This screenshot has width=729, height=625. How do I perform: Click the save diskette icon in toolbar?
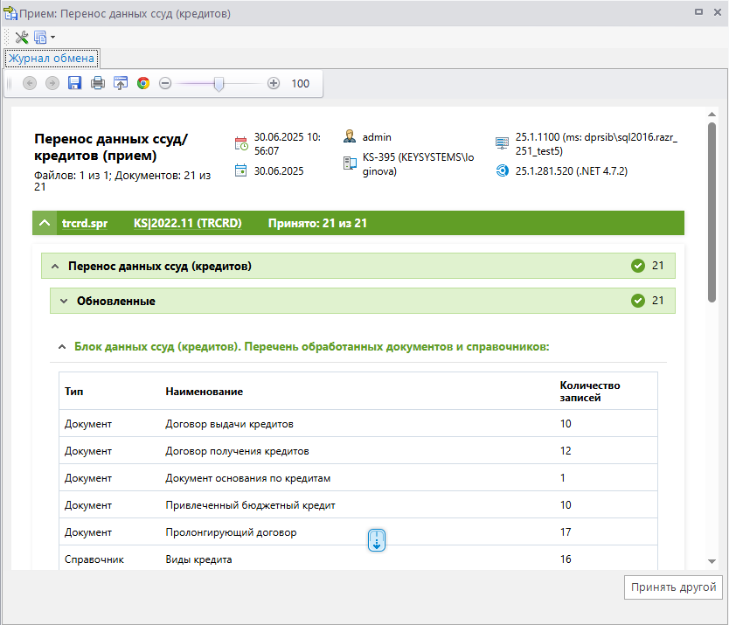pos(74,83)
